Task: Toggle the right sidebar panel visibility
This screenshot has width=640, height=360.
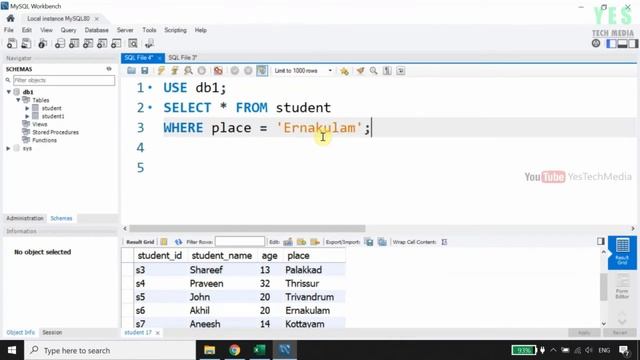Action: click(x=633, y=43)
